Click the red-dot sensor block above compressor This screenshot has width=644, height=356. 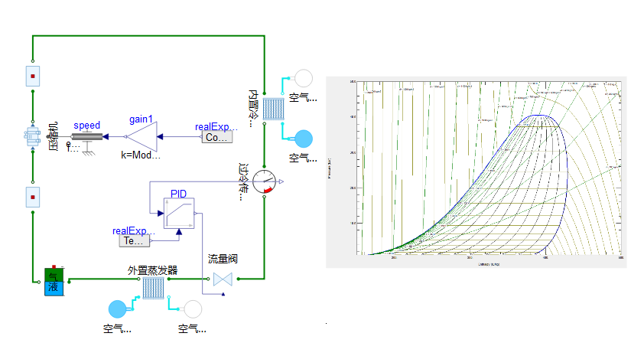point(33,76)
